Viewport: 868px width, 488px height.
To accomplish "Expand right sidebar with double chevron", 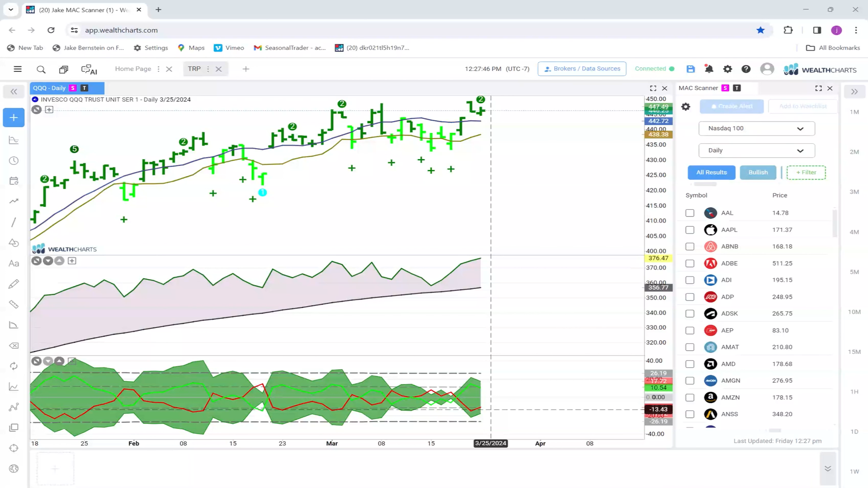I will (854, 92).
